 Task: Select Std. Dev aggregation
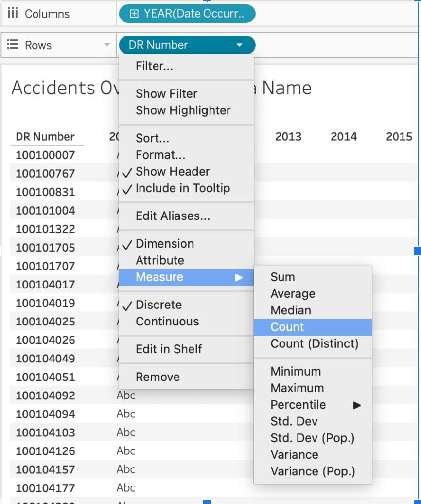click(x=313, y=421)
